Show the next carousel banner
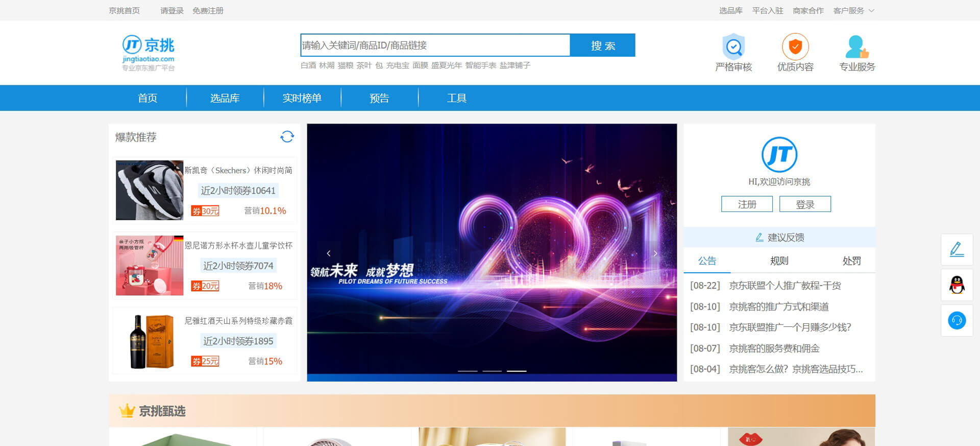Screen dimensions: 980x446 point(655,253)
